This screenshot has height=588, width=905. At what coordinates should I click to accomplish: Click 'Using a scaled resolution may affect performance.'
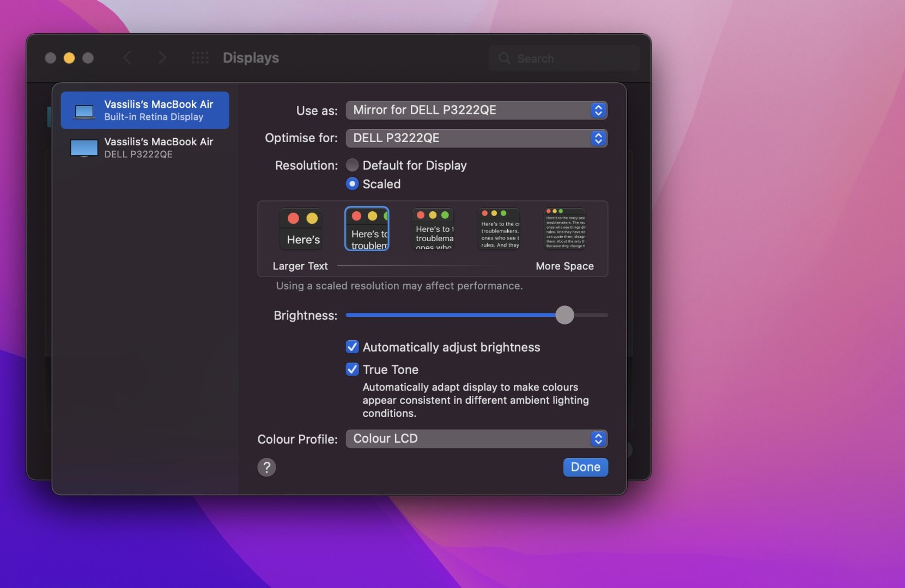point(399,286)
